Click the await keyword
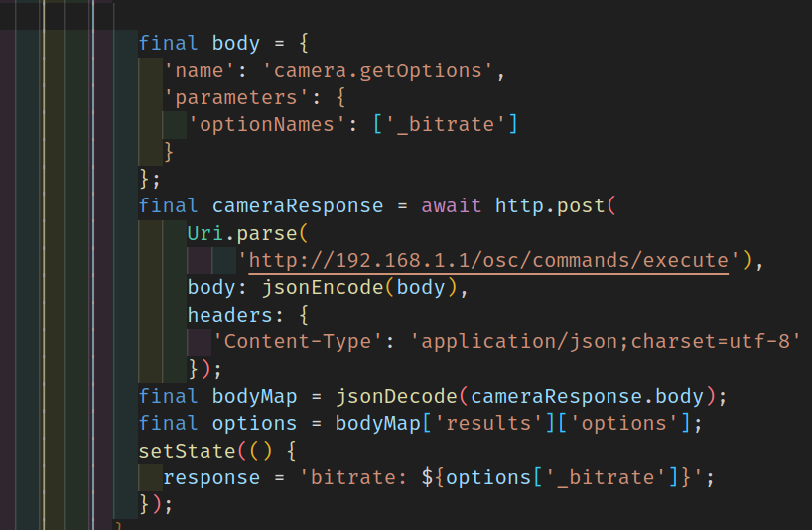The image size is (812, 530). (451, 206)
